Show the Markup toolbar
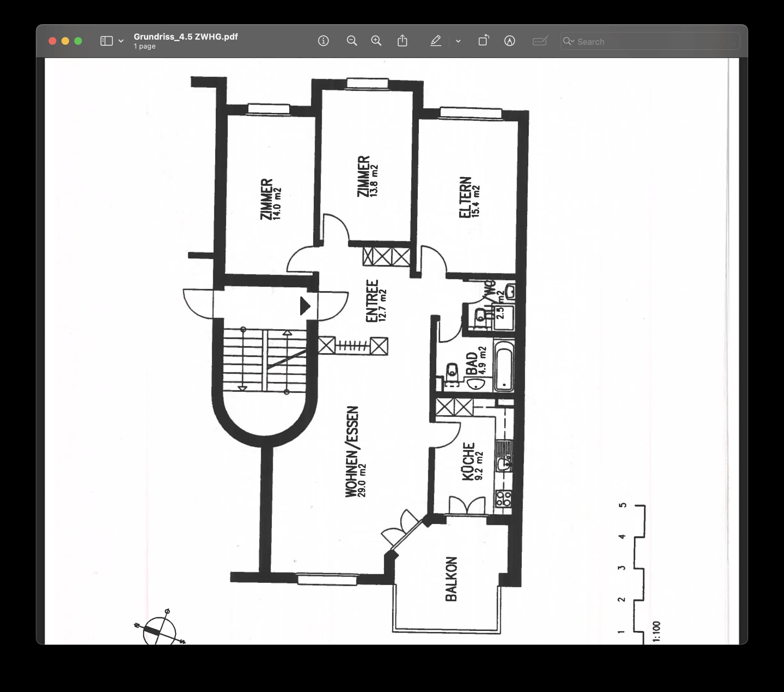The image size is (784, 692). pos(509,41)
